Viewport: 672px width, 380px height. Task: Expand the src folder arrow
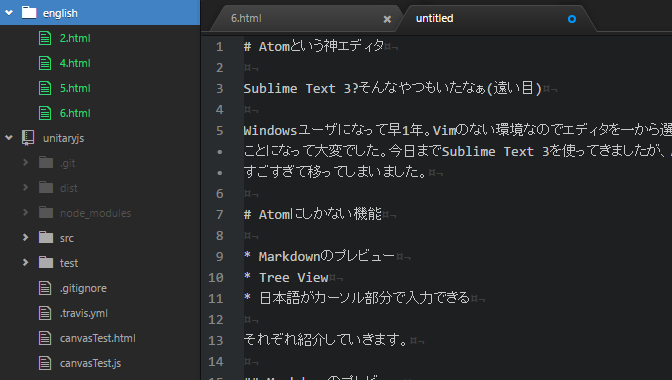click(x=25, y=238)
